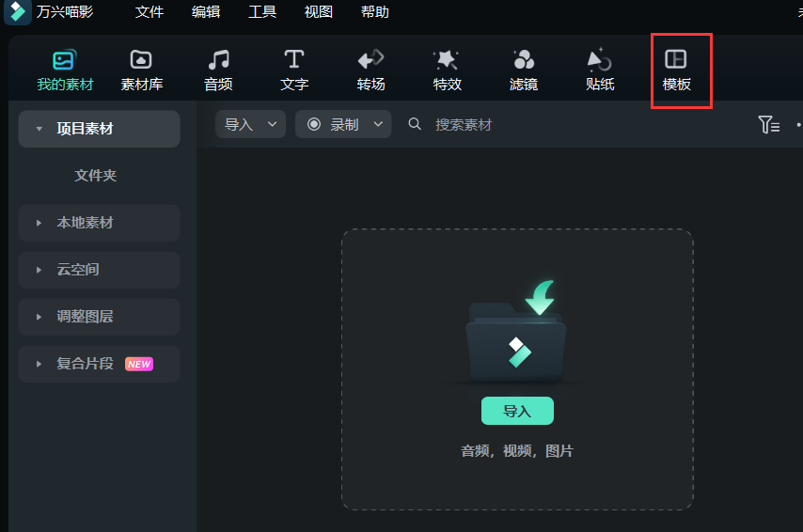Open the 文件 menu
Image resolution: width=803 pixels, height=532 pixels.
click(x=149, y=12)
